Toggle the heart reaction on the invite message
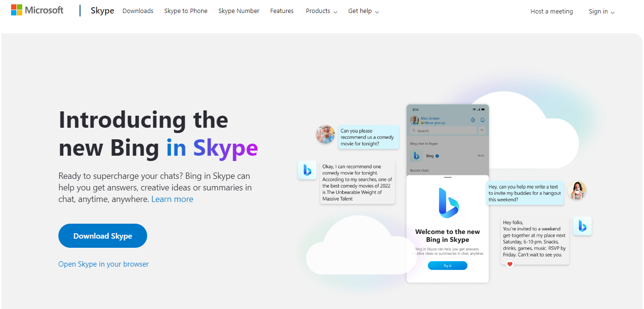The image size is (644, 309). 510,264
